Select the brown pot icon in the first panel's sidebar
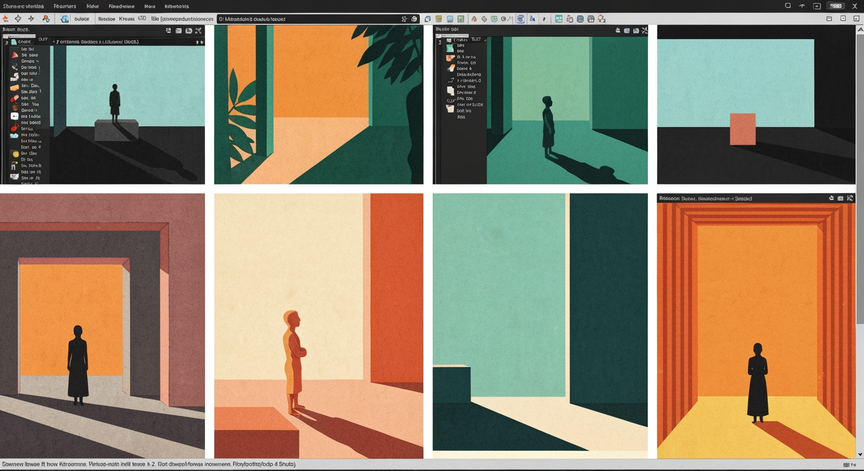Screen dimensions: 864x471 [15, 107]
